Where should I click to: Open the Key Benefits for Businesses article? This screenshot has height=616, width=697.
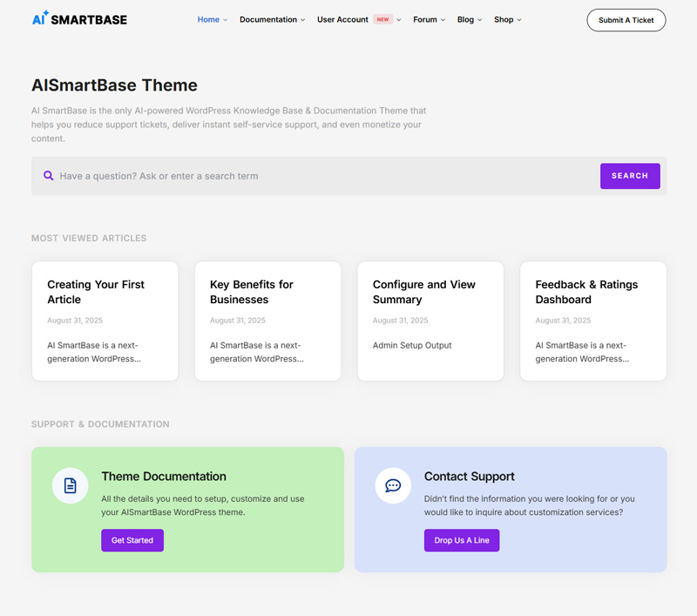click(252, 292)
